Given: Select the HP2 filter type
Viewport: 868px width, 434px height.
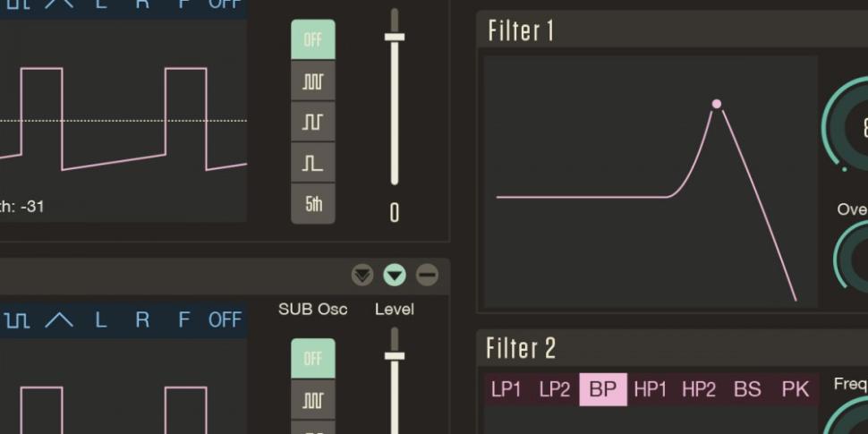Looking at the screenshot, I should coord(698,389).
